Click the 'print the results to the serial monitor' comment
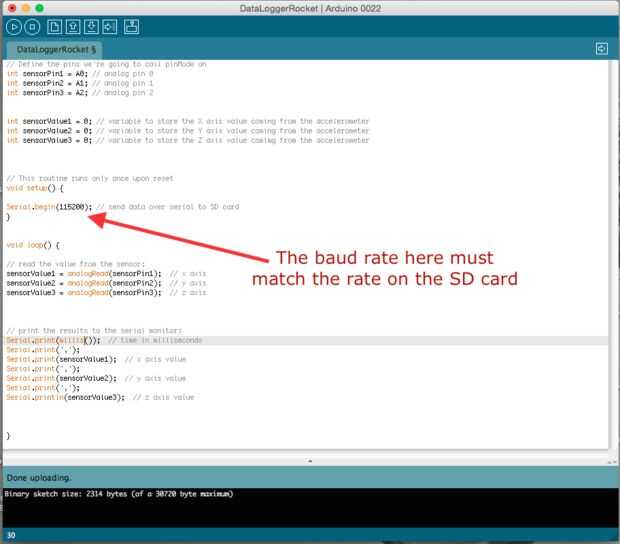Image resolution: width=620 pixels, height=544 pixels. pyautogui.click(x=94, y=331)
